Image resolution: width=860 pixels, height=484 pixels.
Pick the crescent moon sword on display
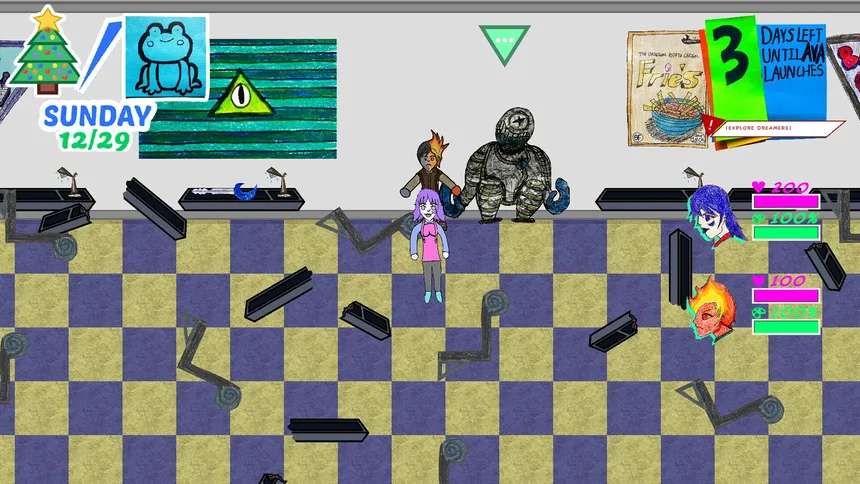225,191
